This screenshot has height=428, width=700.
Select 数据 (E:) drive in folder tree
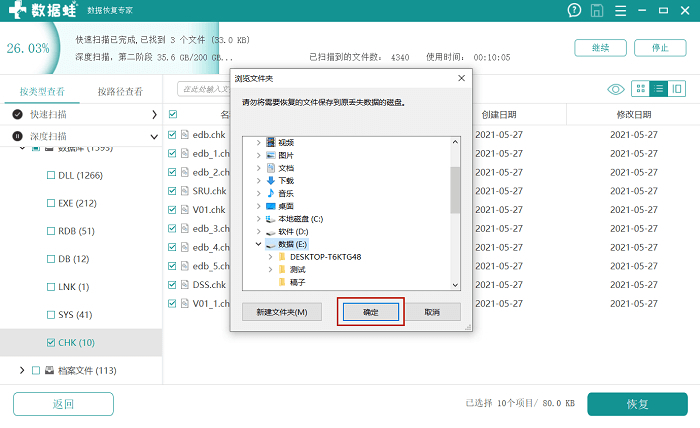(x=287, y=244)
